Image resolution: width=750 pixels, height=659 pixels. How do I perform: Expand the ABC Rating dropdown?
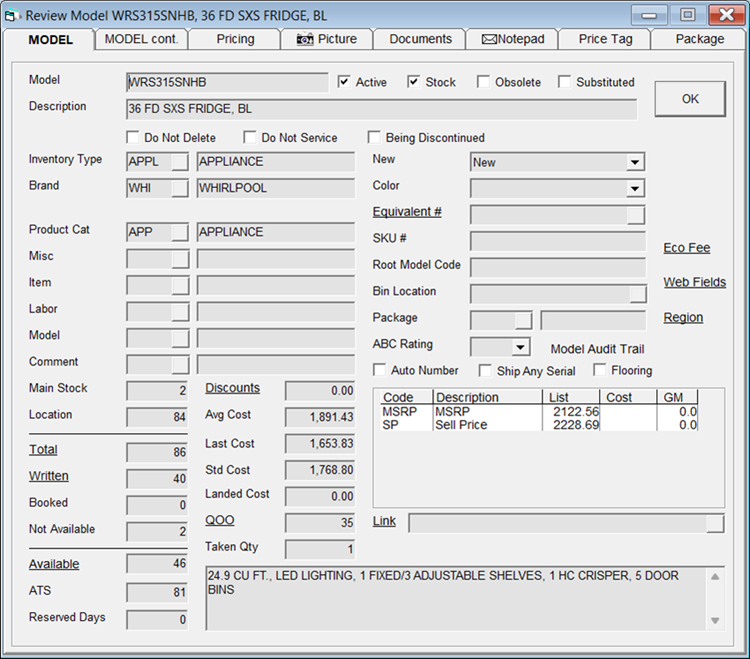click(x=520, y=347)
